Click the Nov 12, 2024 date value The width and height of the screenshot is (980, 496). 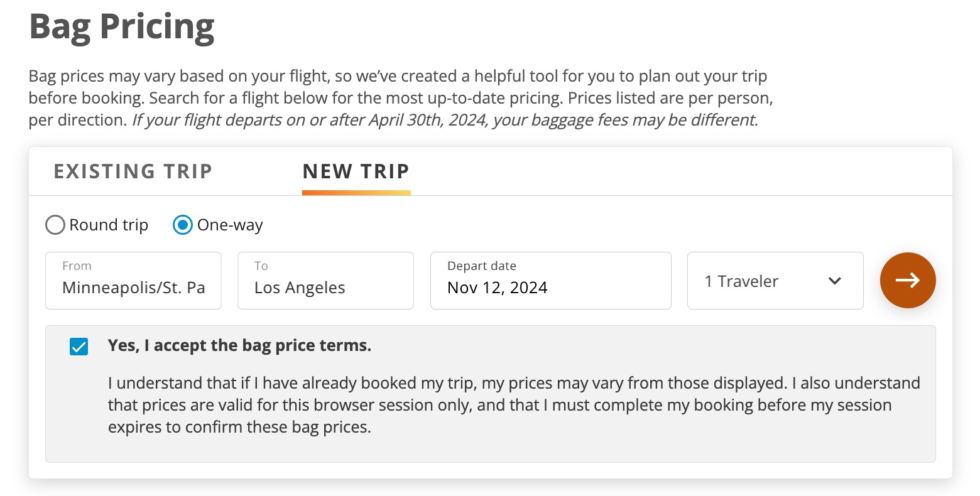[x=497, y=288]
